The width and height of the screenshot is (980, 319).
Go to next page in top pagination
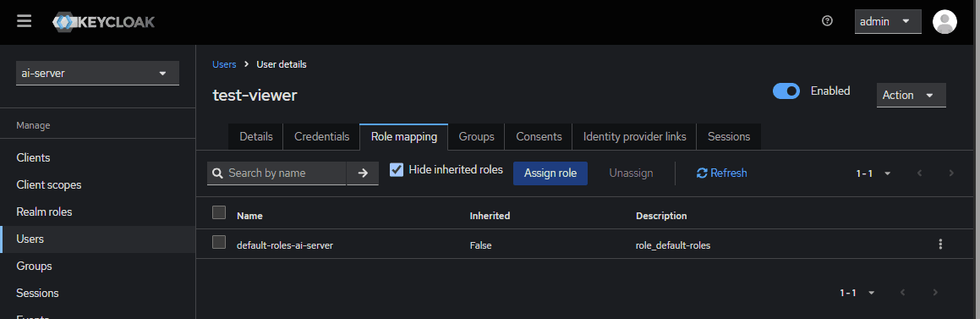click(951, 173)
